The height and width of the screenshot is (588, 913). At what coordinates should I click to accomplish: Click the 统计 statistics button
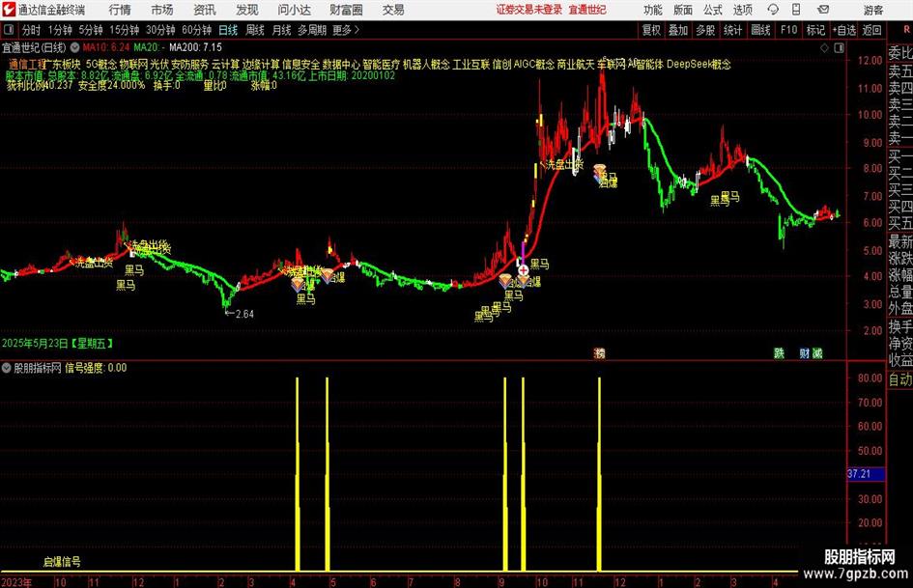[x=733, y=30]
